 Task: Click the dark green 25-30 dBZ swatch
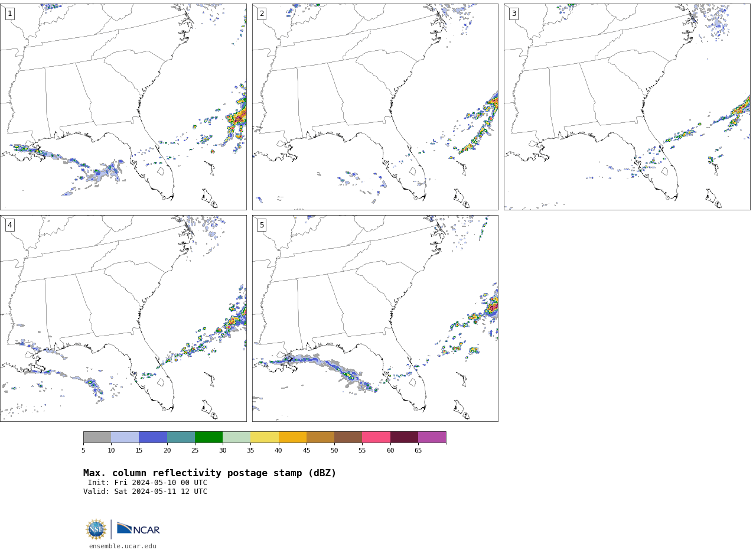[209, 437]
